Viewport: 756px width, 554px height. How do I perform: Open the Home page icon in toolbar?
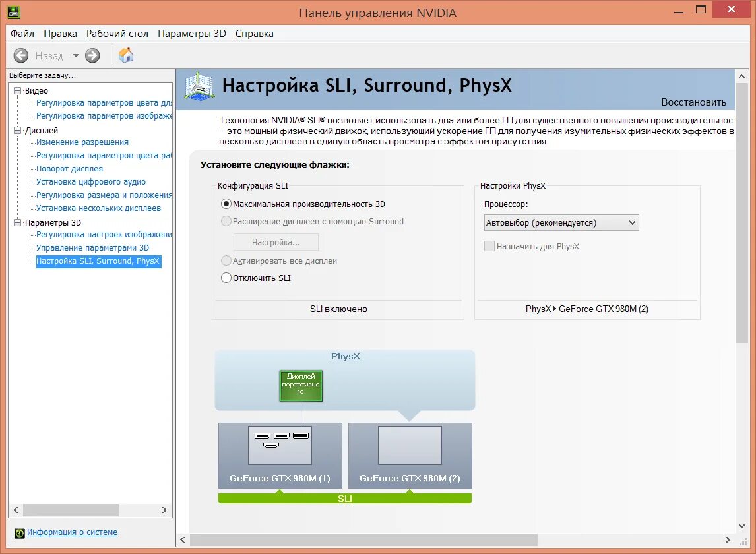(x=126, y=55)
